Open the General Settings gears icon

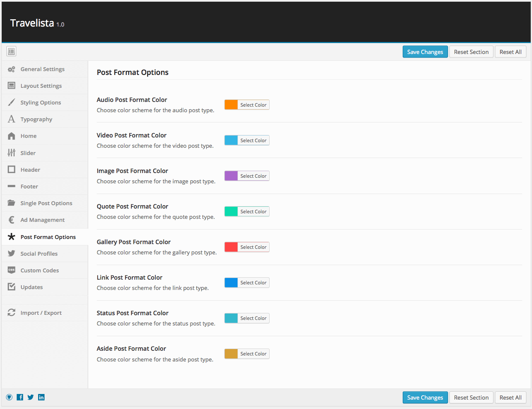coord(12,69)
